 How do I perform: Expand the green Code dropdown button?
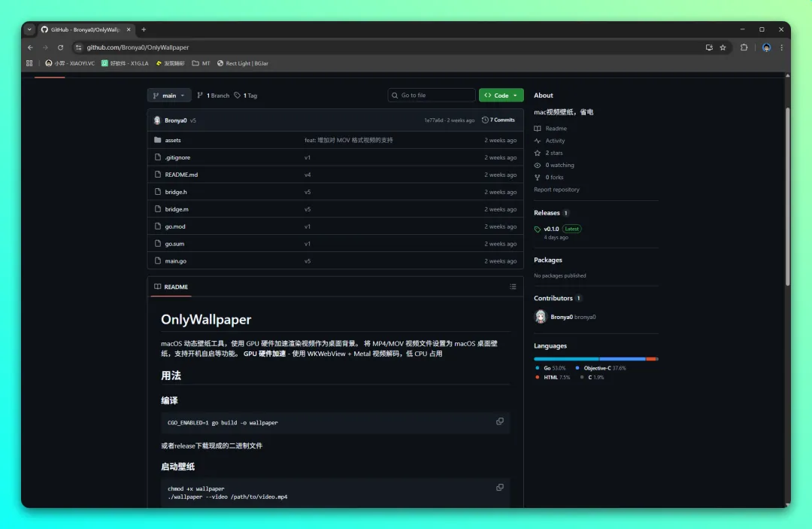pos(501,96)
